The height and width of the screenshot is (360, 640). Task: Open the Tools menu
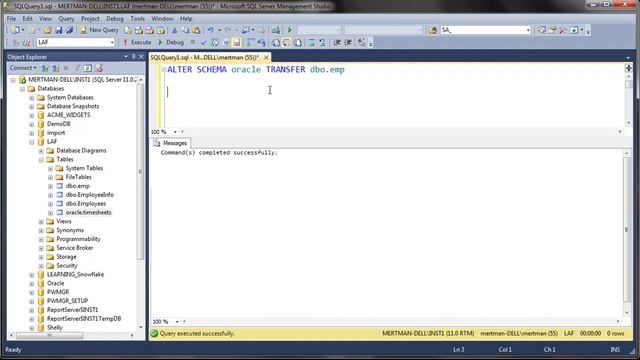[x=138, y=19]
